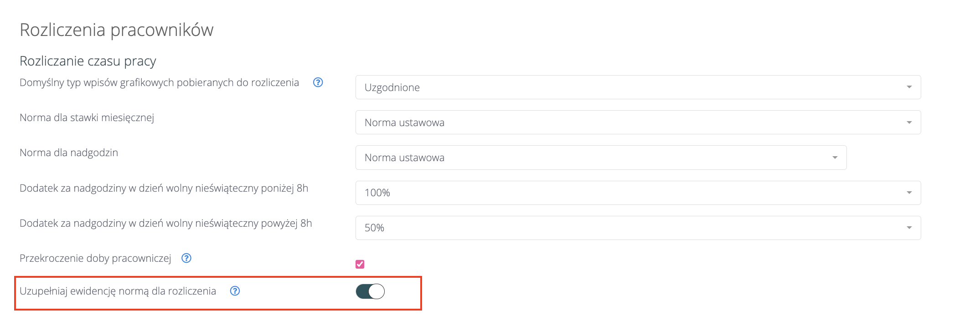980x316 pixels.
Task: Click help icon beside Przekroczenie doby pracowniczej
Action: tap(186, 258)
